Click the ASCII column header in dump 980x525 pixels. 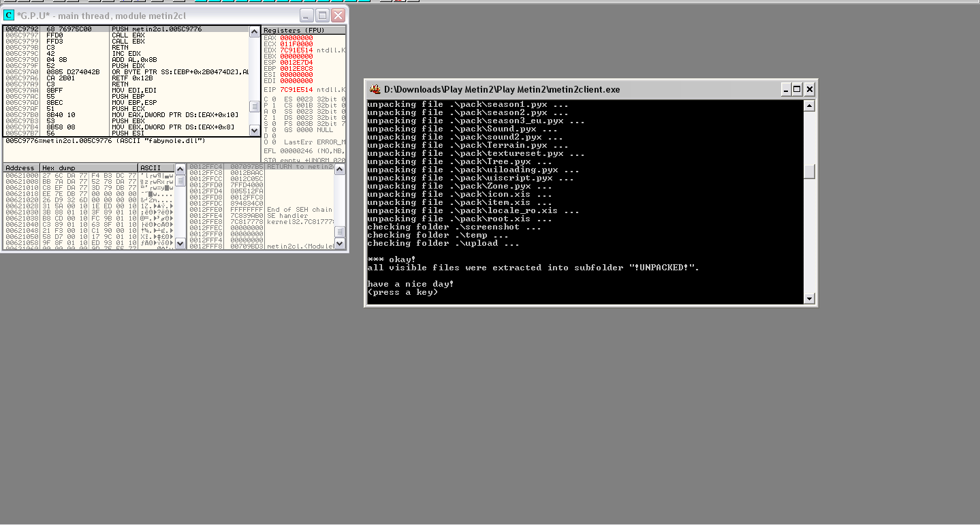157,168
